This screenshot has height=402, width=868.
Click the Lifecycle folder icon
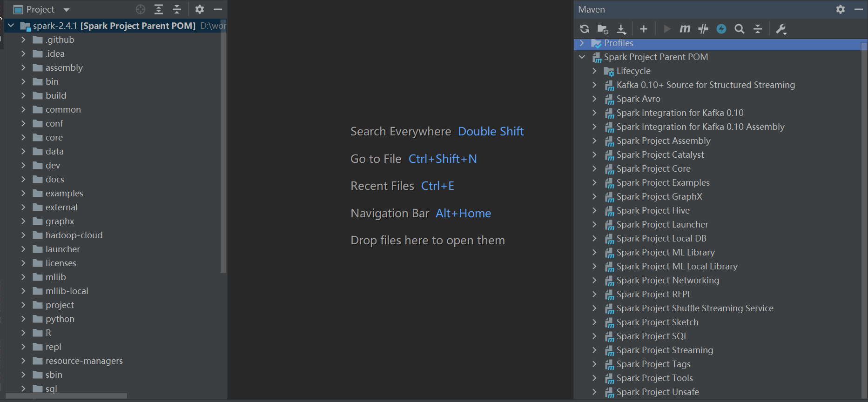[609, 71]
